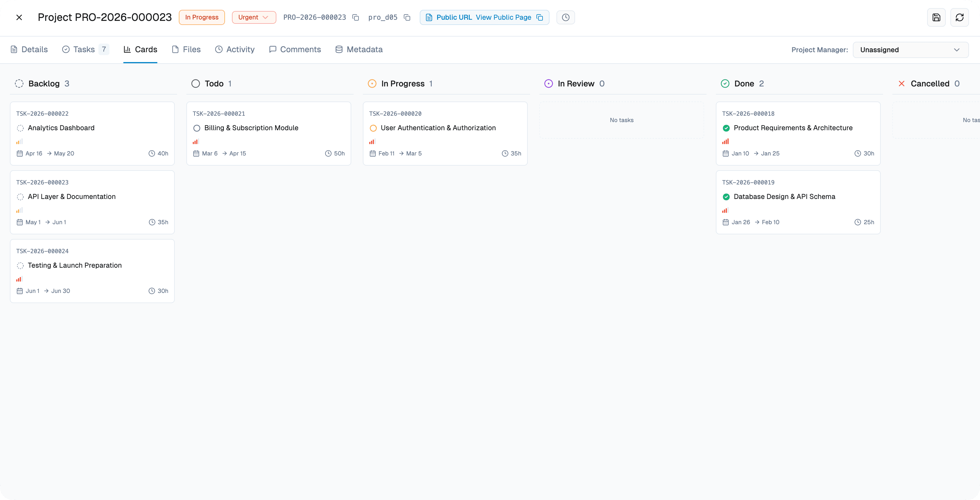The height and width of the screenshot is (500, 980).
Task: Click the clock icon showing 50h on Billing card
Action: click(328, 153)
